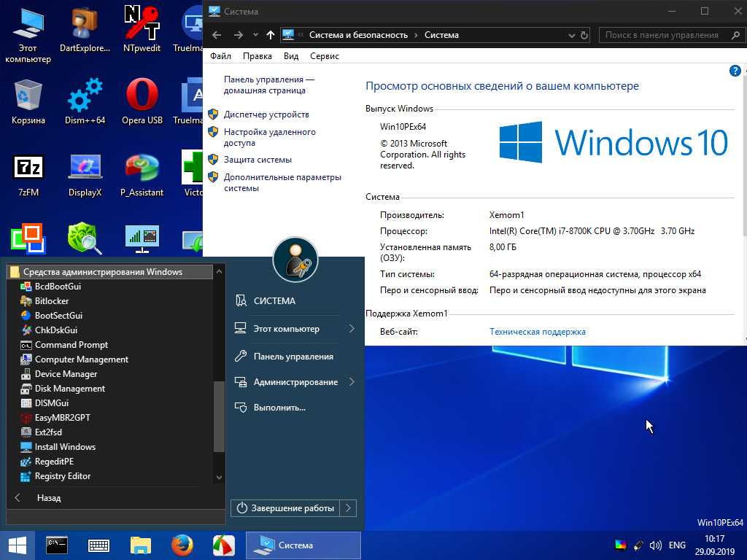This screenshot has height=560, width=747.
Task: Click the help question mark icon
Action: (x=735, y=71)
